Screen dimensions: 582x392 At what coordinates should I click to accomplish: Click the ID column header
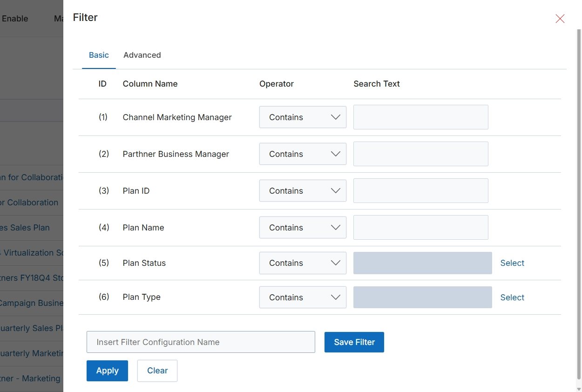[x=102, y=84]
